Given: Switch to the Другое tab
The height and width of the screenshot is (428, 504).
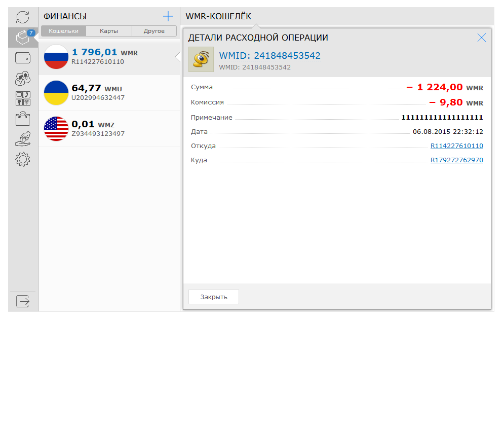Looking at the screenshot, I should coord(154,31).
